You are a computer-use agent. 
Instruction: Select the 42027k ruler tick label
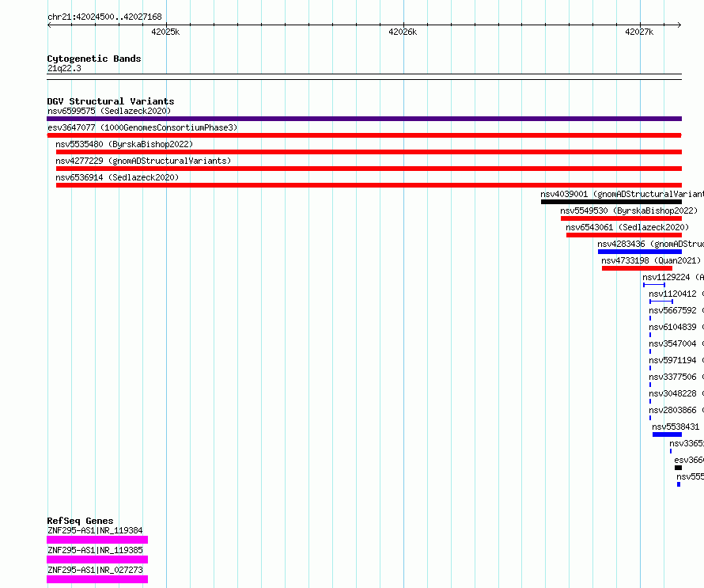[x=639, y=32]
